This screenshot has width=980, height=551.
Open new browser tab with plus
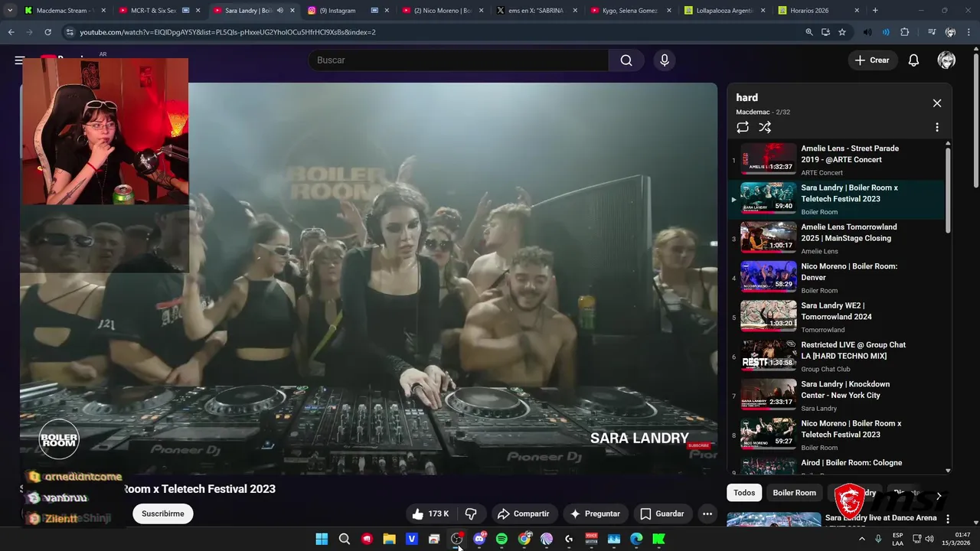pyautogui.click(x=875, y=11)
